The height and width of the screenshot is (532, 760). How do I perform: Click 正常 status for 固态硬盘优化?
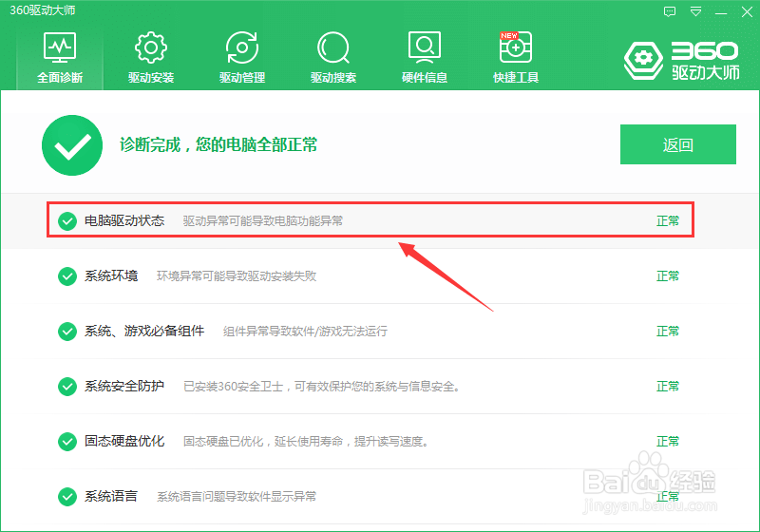(668, 442)
